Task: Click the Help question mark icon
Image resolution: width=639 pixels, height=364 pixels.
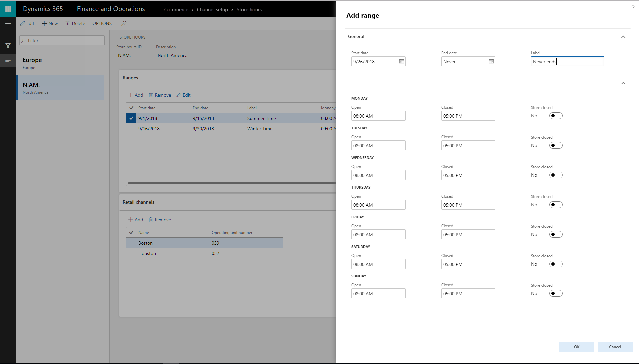Action: [x=633, y=7]
